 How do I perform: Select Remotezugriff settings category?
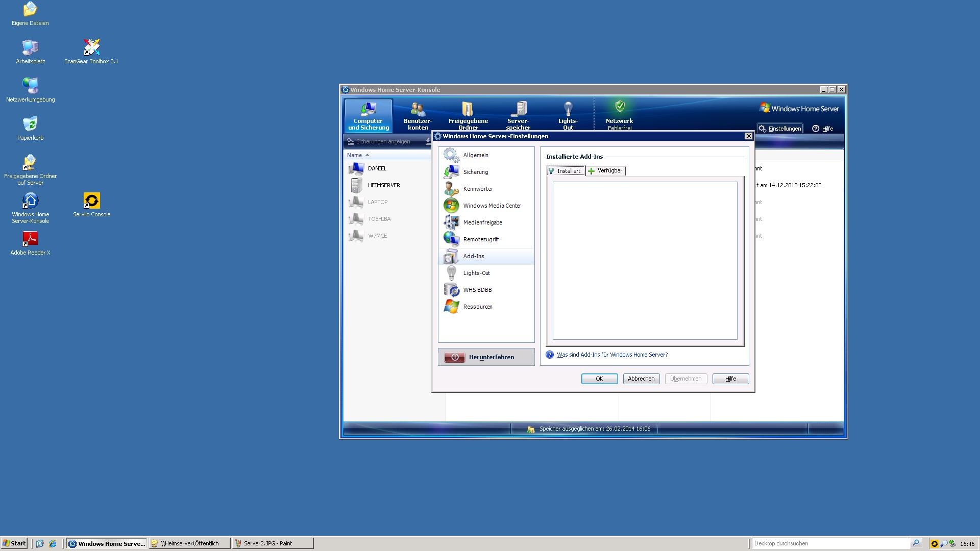click(x=486, y=239)
